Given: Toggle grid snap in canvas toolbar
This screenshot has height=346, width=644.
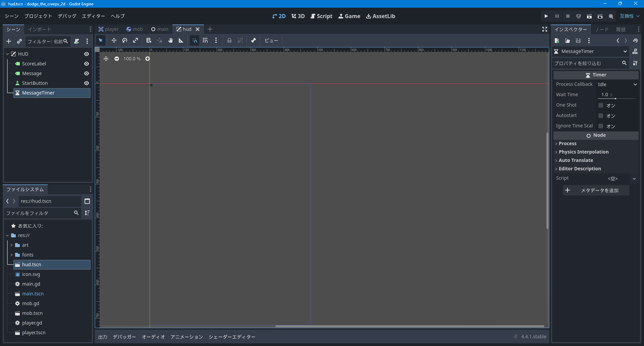Looking at the screenshot, I should coord(205,41).
